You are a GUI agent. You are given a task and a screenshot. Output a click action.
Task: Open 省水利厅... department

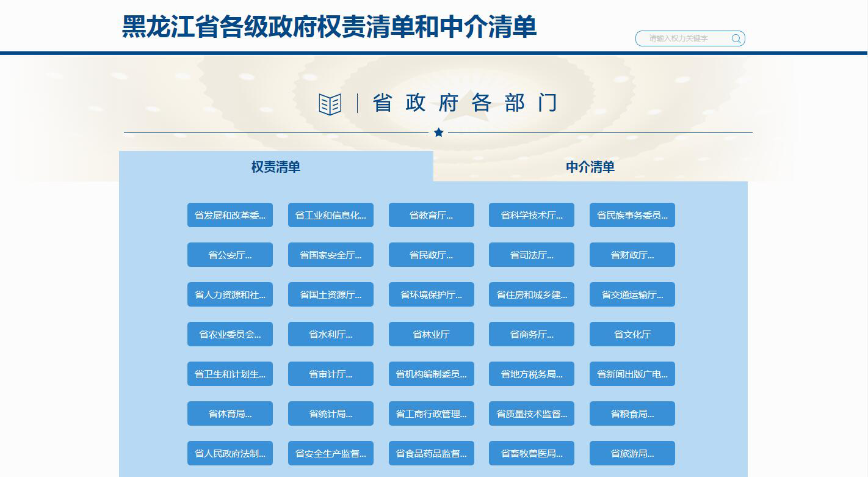point(331,334)
